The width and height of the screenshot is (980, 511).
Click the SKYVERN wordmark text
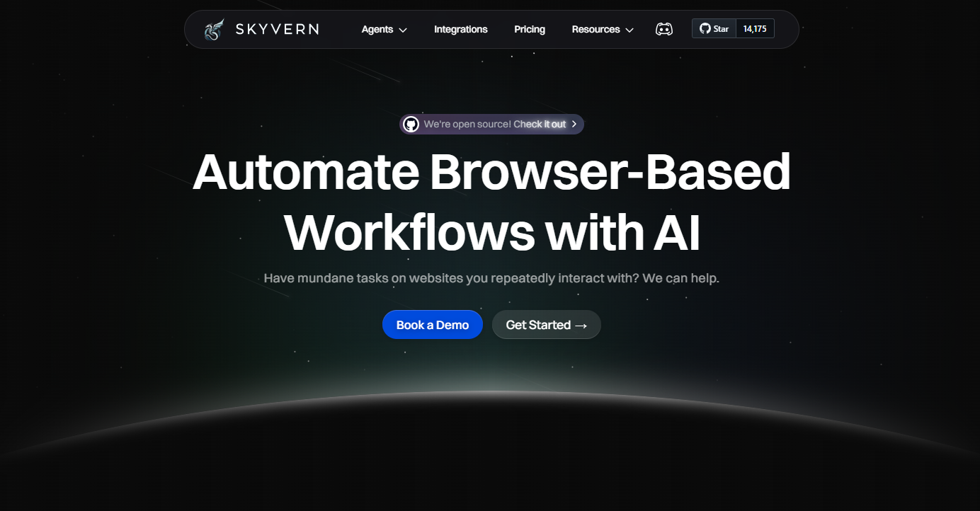click(277, 29)
